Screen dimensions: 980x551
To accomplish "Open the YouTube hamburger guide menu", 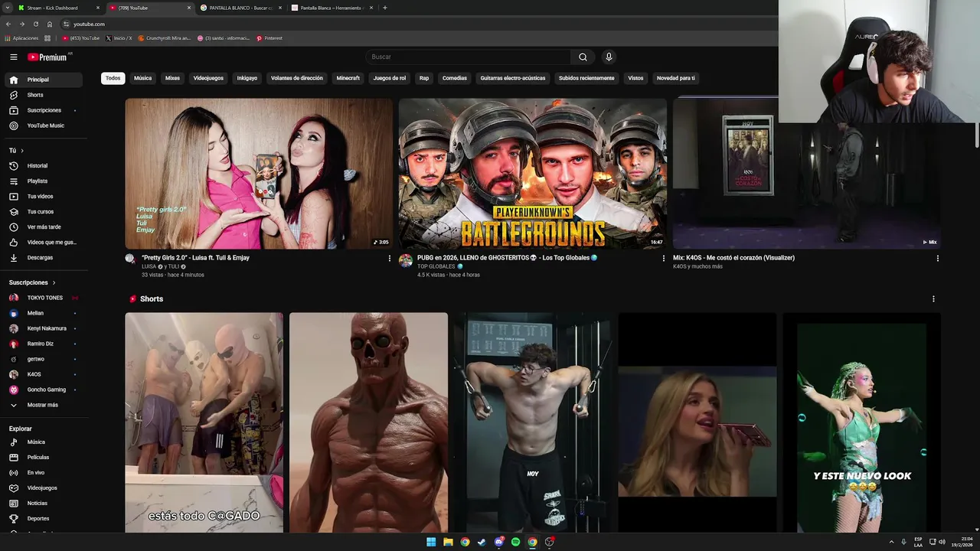I will (13, 57).
